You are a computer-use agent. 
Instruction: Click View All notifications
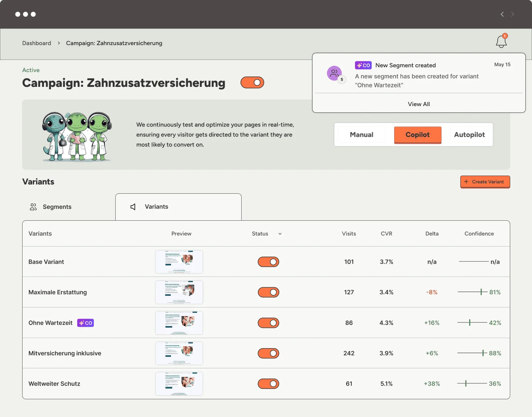point(419,104)
